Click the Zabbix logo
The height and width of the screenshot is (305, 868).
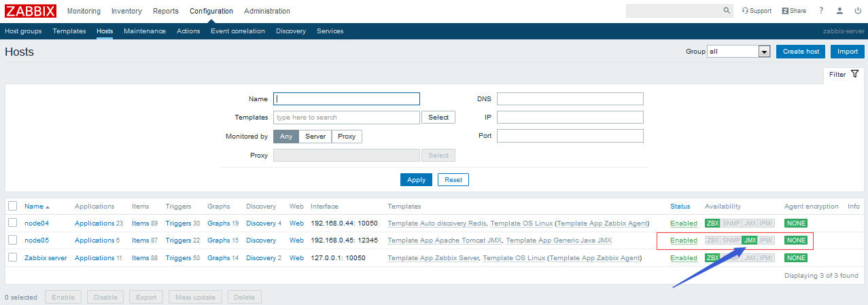31,11
